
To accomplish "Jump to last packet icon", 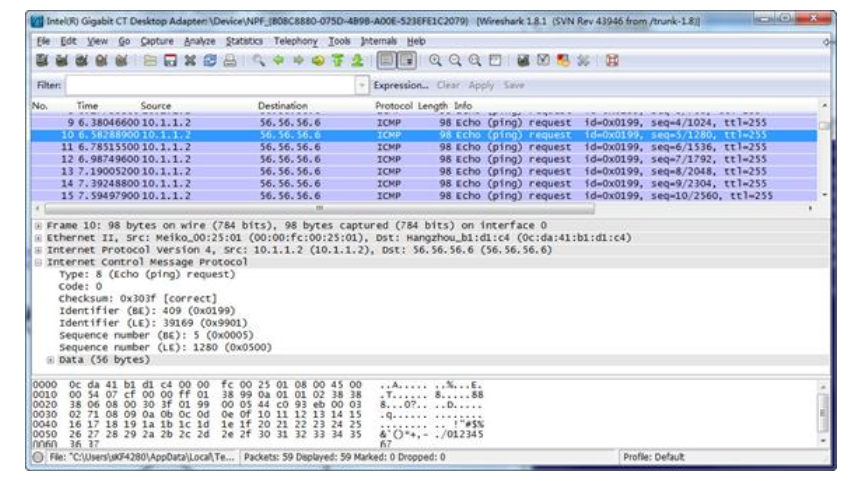I will 358,60.
